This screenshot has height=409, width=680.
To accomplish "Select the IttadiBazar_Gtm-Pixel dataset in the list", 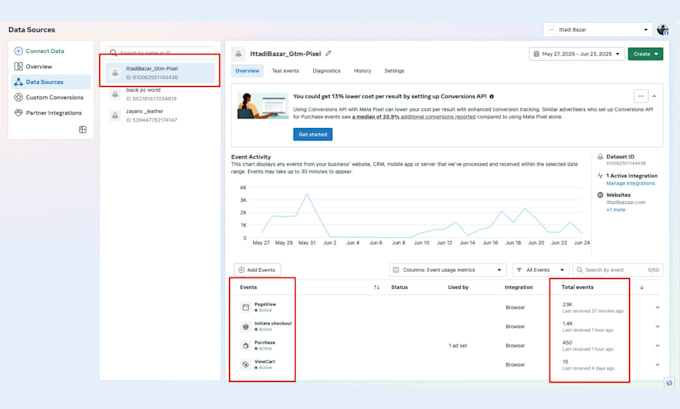I will coord(160,72).
